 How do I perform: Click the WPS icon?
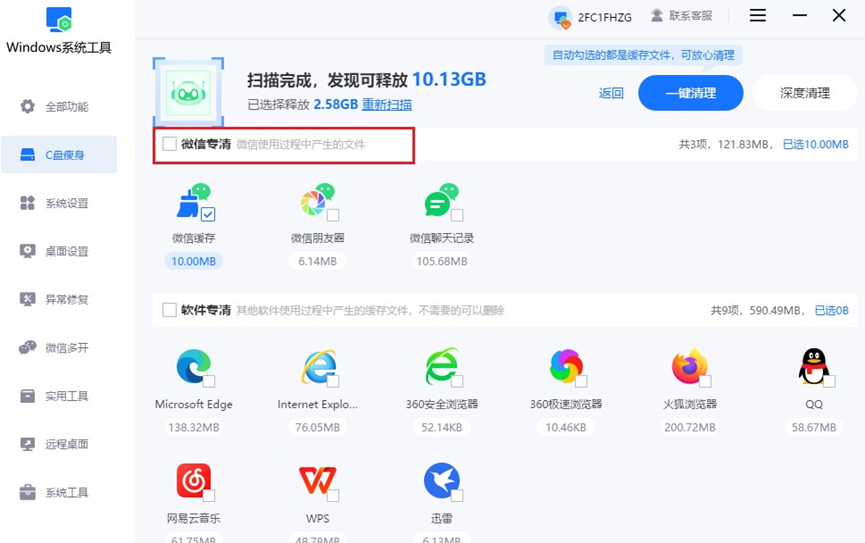pyautogui.click(x=318, y=481)
